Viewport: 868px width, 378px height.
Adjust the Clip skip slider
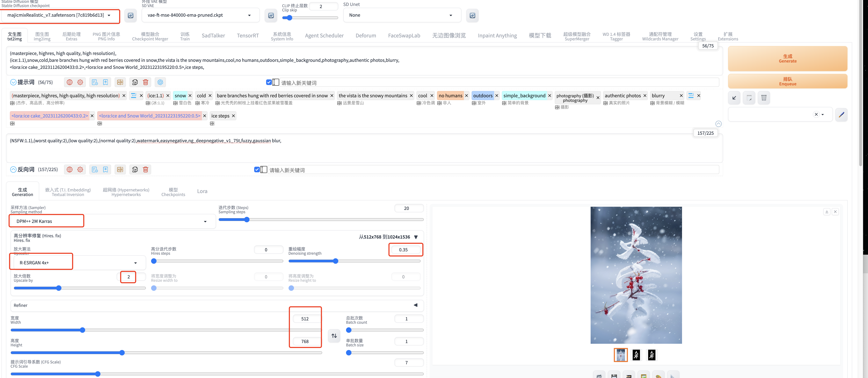click(310, 18)
